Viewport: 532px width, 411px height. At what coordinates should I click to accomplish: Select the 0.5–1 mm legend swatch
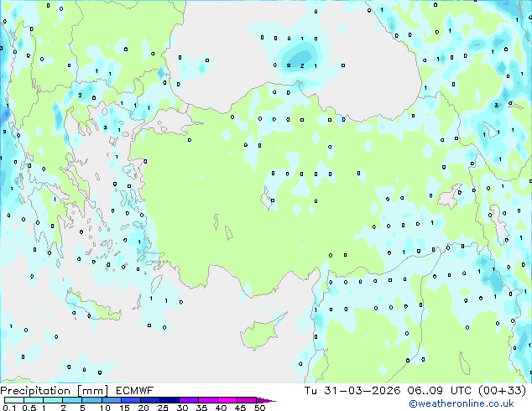[34, 400]
